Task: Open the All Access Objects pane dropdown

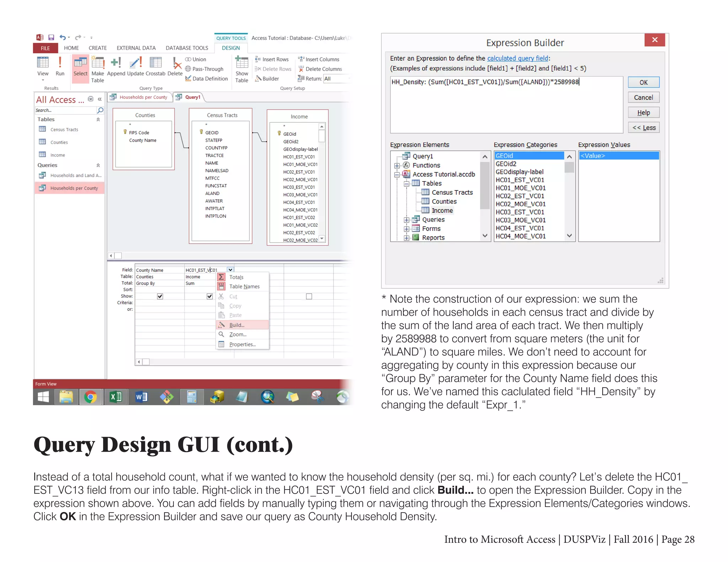Action: coord(91,99)
